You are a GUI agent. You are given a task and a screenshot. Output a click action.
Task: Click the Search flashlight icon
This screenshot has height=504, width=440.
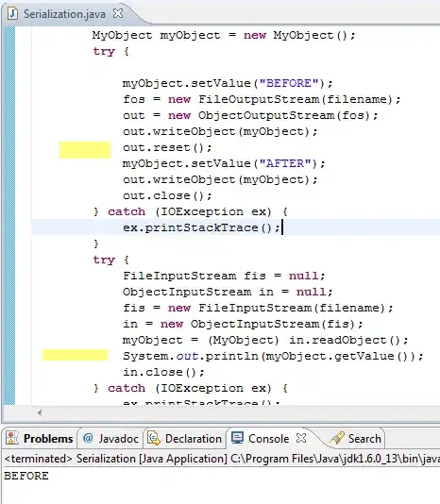(337, 438)
